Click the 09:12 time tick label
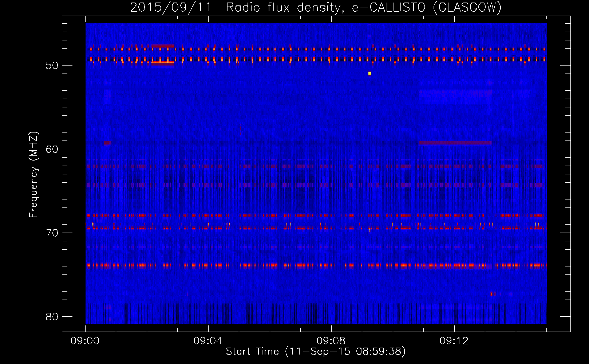 [x=454, y=341]
